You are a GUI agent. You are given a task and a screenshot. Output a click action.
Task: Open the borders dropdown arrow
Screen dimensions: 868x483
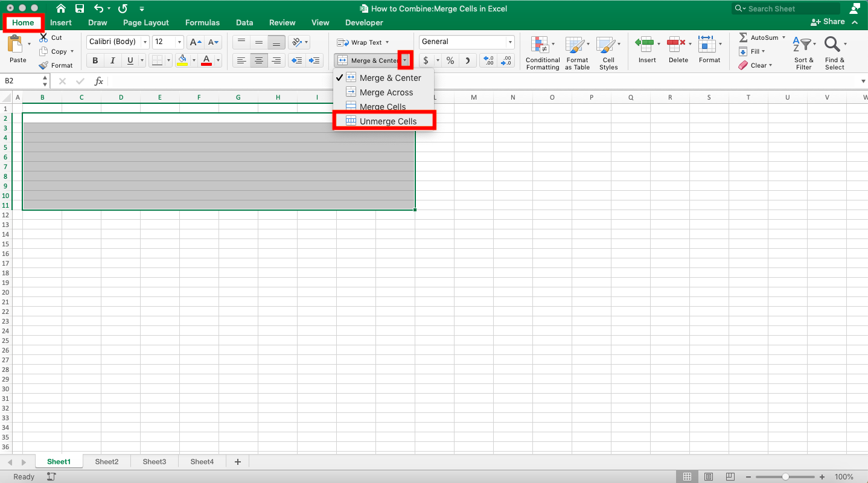tap(169, 60)
